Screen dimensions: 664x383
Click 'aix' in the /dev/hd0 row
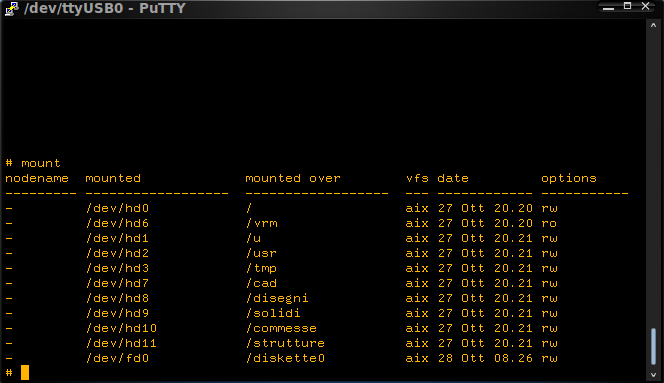417,208
